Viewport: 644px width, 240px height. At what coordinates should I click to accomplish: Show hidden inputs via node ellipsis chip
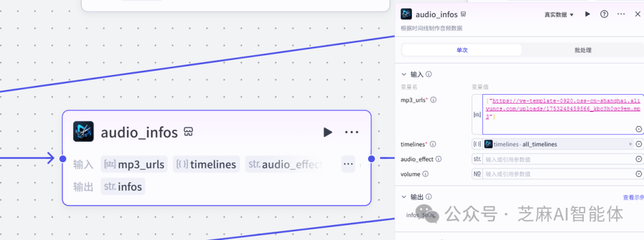pyautogui.click(x=348, y=164)
